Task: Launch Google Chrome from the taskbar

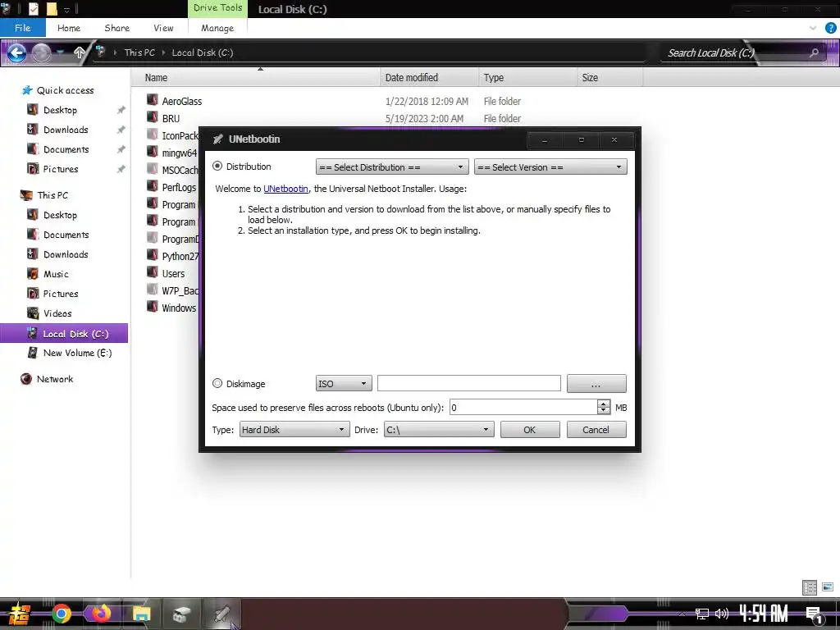Action: point(62,614)
